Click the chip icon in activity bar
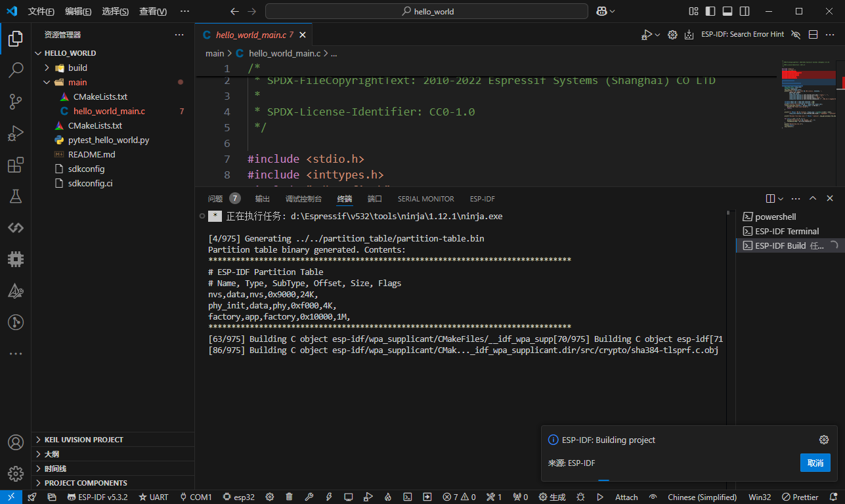The image size is (845, 504). pos(16,259)
